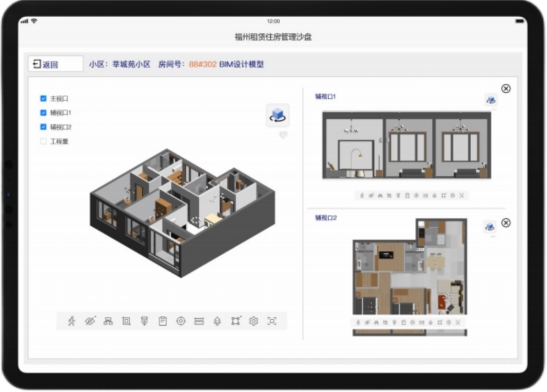The height and width of the screenshot is (392, 547).
Task: Click the hide elements eye-slash icon
Action: [90, 321]
